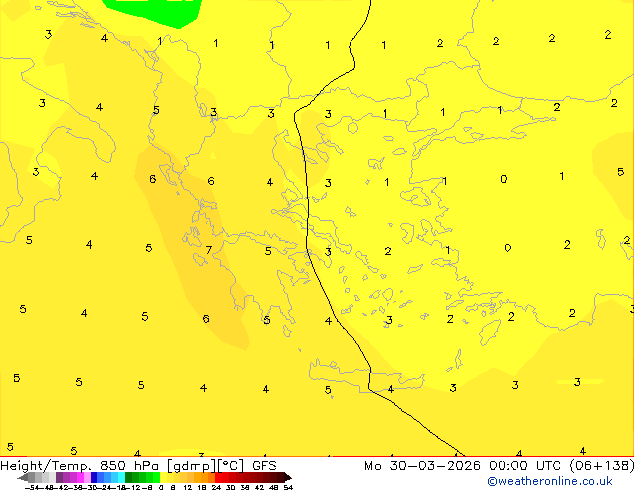Click the left arrow tip of the color scale

coord(23,478)
